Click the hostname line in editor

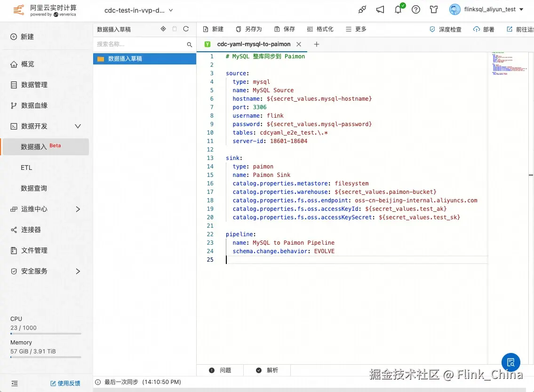[302, 99]
